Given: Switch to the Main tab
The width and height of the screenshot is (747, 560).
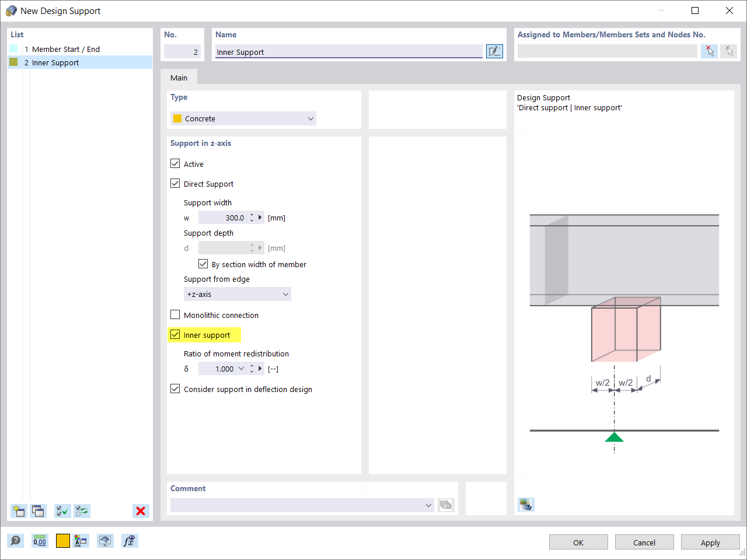Looking at the screenshot, I should [x=179, y=77].
